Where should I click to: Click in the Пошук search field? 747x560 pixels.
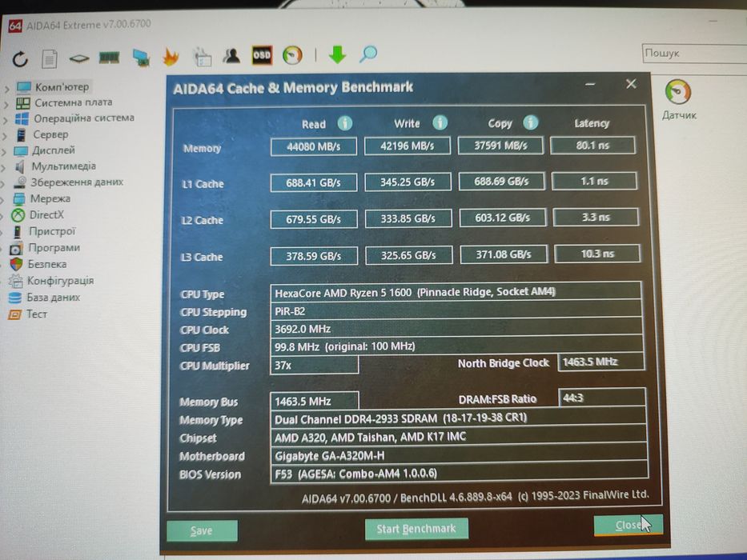coord(694,53)
